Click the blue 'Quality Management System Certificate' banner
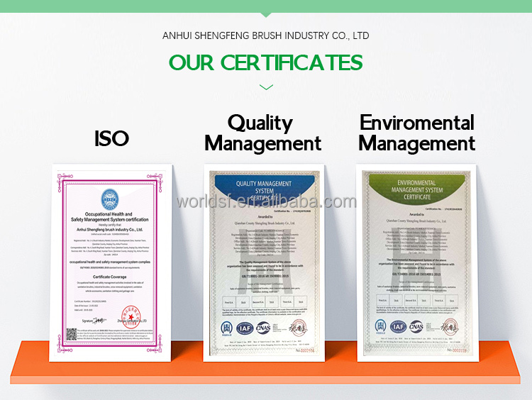532x400 pixels. pos(265,191)
